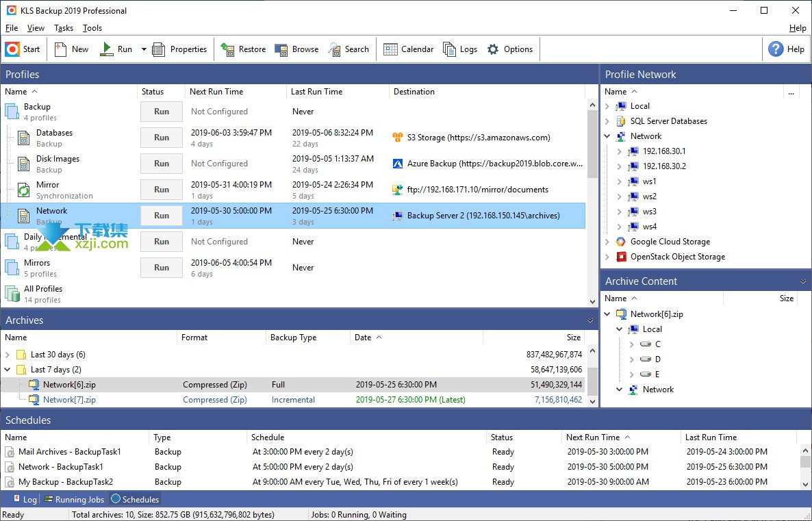Sort archives by Date column

[x=363, y=338]
